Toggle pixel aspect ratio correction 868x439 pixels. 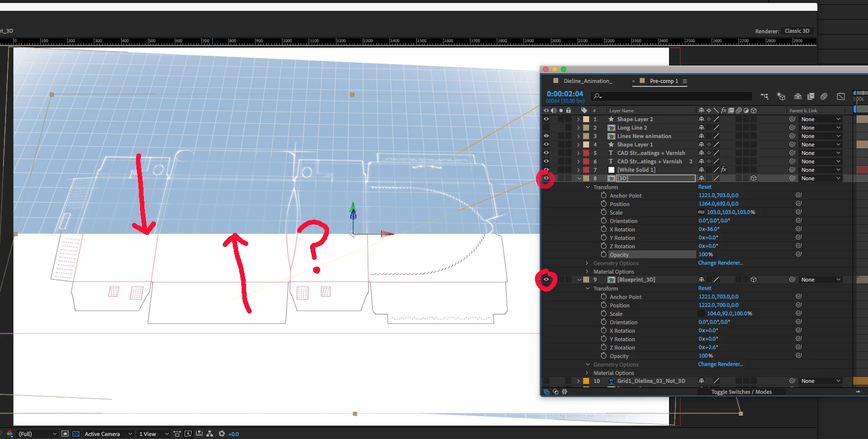coord(177,434)
